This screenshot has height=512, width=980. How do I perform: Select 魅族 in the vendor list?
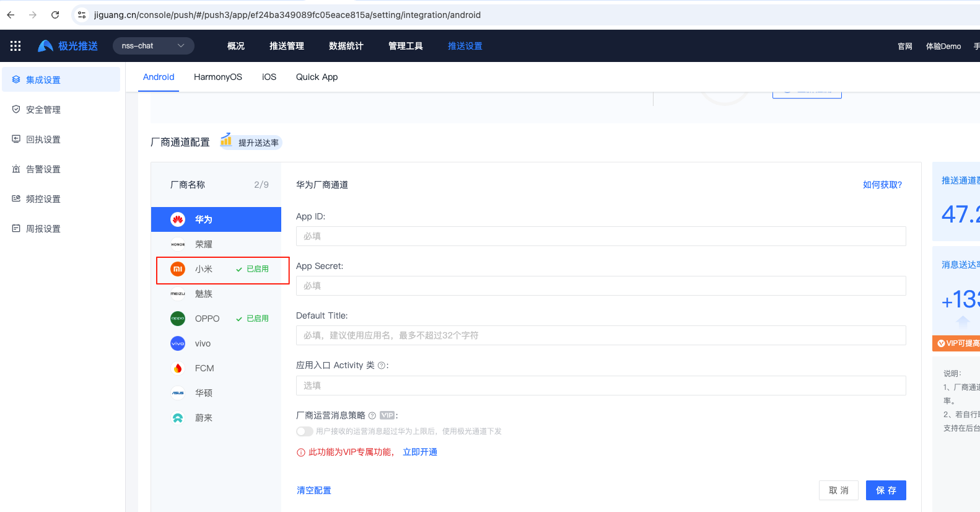(x=216, y=294)
